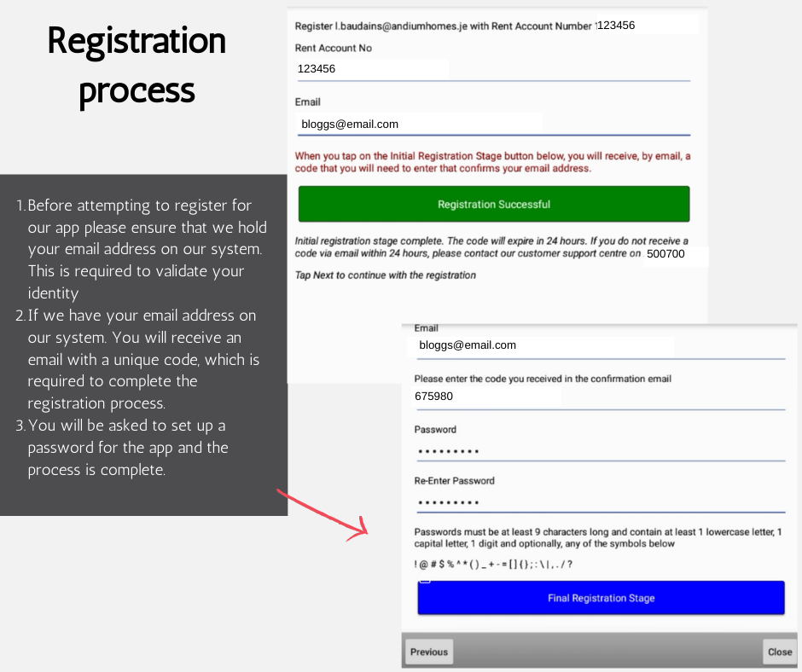Select the confirmation code field showing 675980
The width and height of the screenshot is (802, 672).
(600, 397)
